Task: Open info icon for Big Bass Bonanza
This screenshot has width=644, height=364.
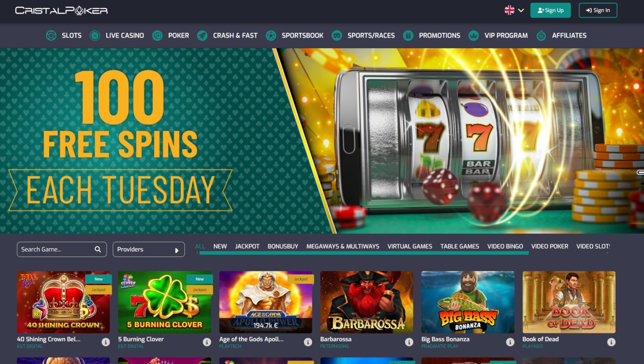Action: pos(510,342)
